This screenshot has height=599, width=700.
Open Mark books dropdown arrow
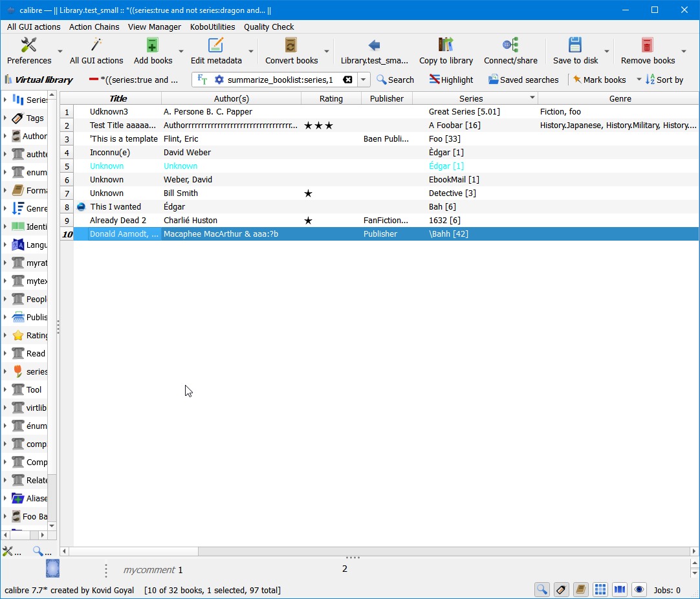[639, 80]
